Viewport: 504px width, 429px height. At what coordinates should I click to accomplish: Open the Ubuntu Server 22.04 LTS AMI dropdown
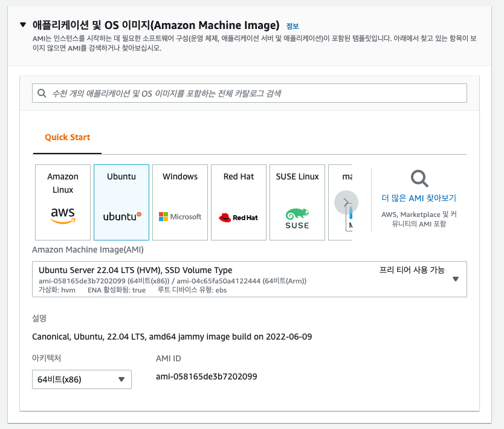click(x=250, y=279)
